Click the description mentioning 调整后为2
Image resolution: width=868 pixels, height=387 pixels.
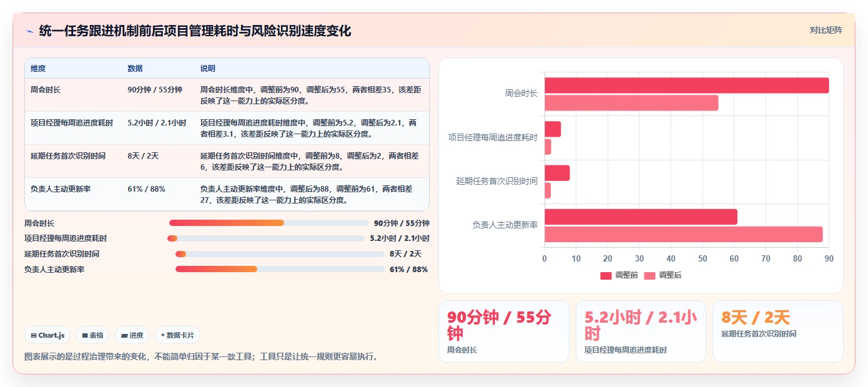(x=310, y=161)
